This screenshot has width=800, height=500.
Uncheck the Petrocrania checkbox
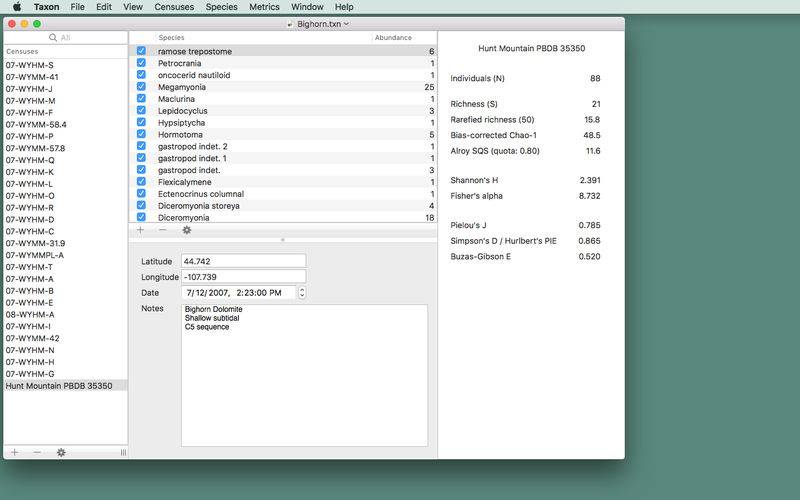click(x=141, y=63)
